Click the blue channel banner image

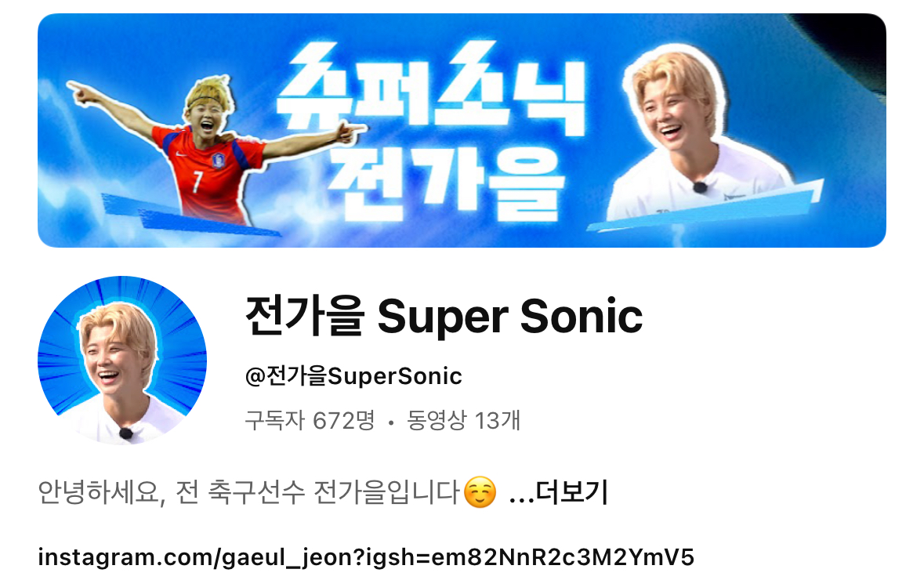(462, 130)
